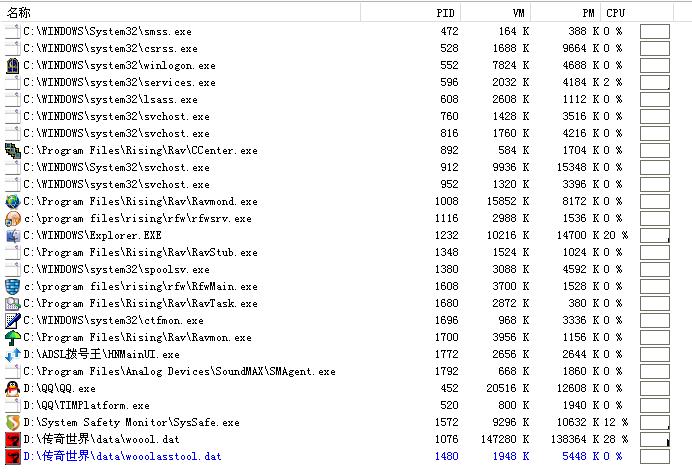Image resolution: width=692 pixels, height=476 pixels.
Task: Click the SMAgent.exe blank file icon
Action: [13, 371]
